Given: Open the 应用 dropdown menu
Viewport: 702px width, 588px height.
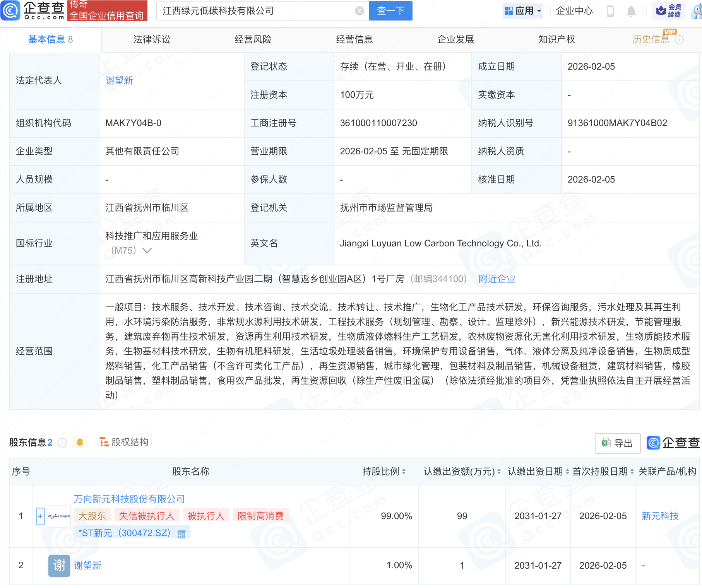Looking at the screenshot, I should click(523, 11).
